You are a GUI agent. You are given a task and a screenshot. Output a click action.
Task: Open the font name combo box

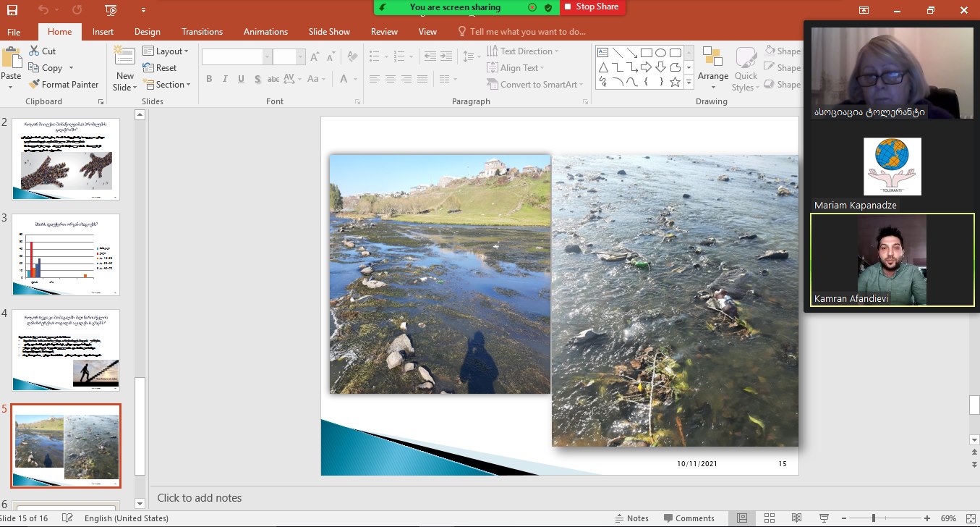click(237, 57)
